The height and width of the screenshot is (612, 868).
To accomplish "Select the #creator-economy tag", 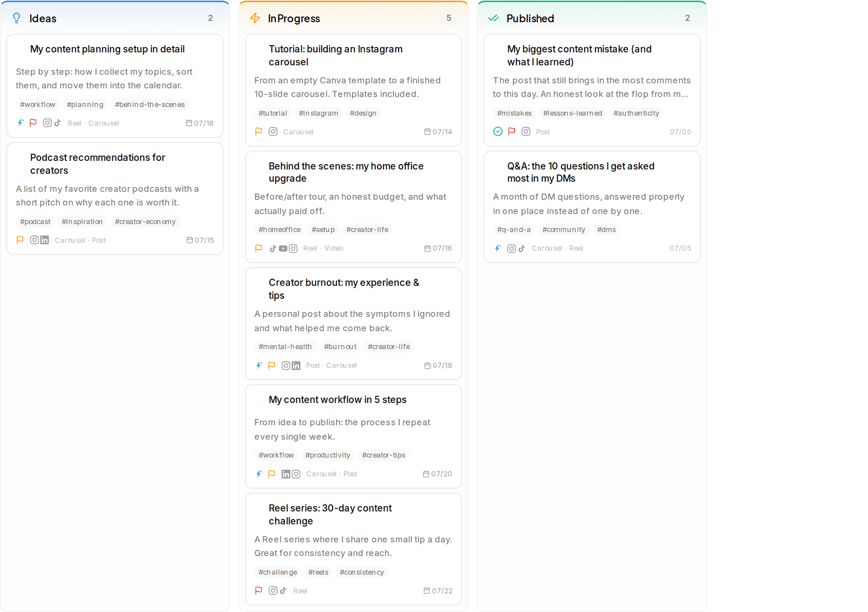I will click(145, 221).
